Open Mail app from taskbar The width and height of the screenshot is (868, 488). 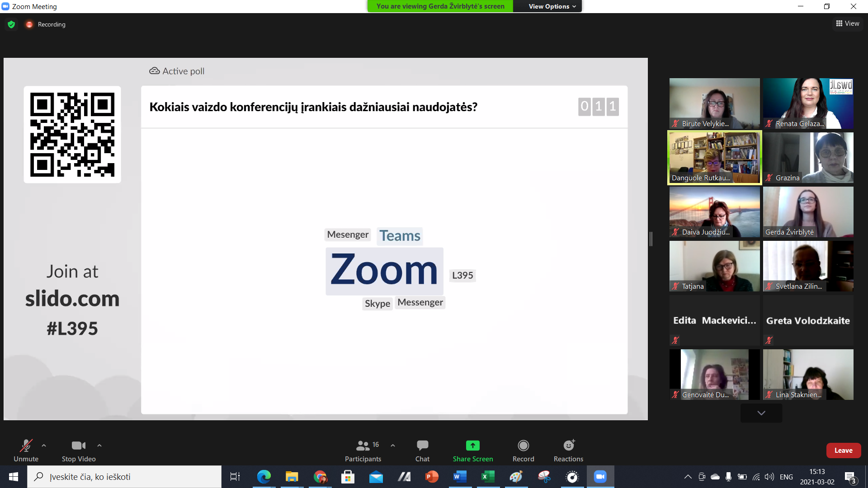tap(376, 477)
